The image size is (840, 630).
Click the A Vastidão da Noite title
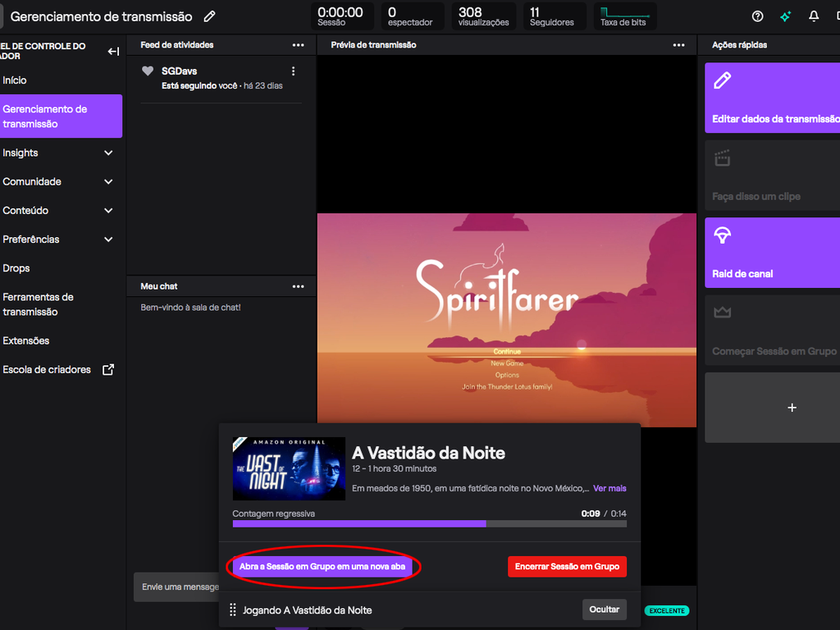click(428, 453)
